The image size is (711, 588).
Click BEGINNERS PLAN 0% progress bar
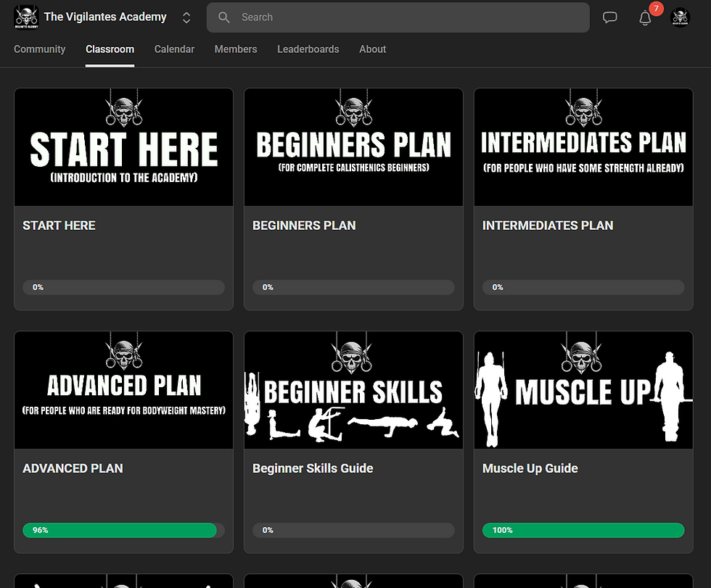[x=354, y=287]
